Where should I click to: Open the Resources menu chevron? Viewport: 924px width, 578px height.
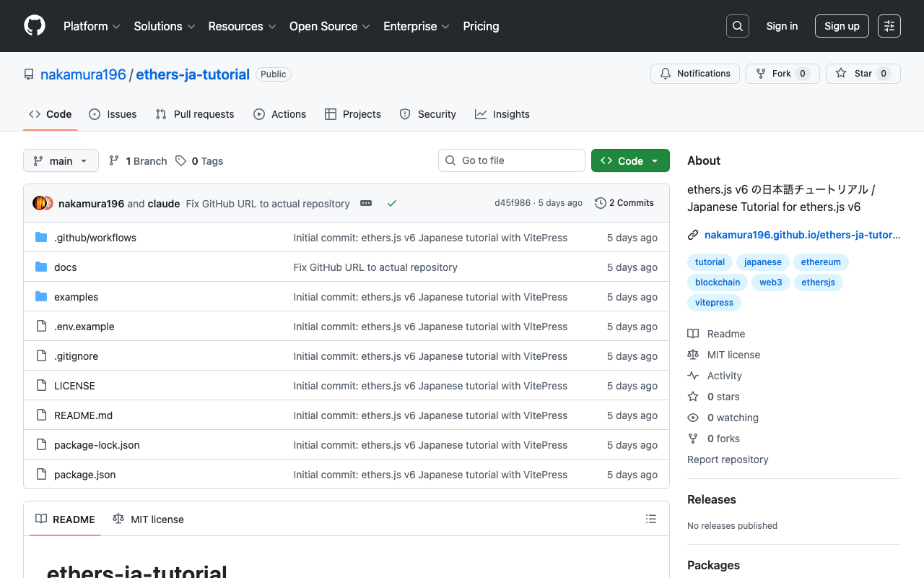(273, 27)
